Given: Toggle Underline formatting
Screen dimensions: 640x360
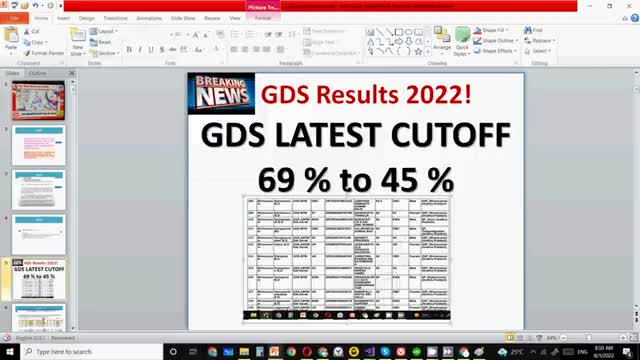Looking at the screenshot, I should [x=151, y=50].
